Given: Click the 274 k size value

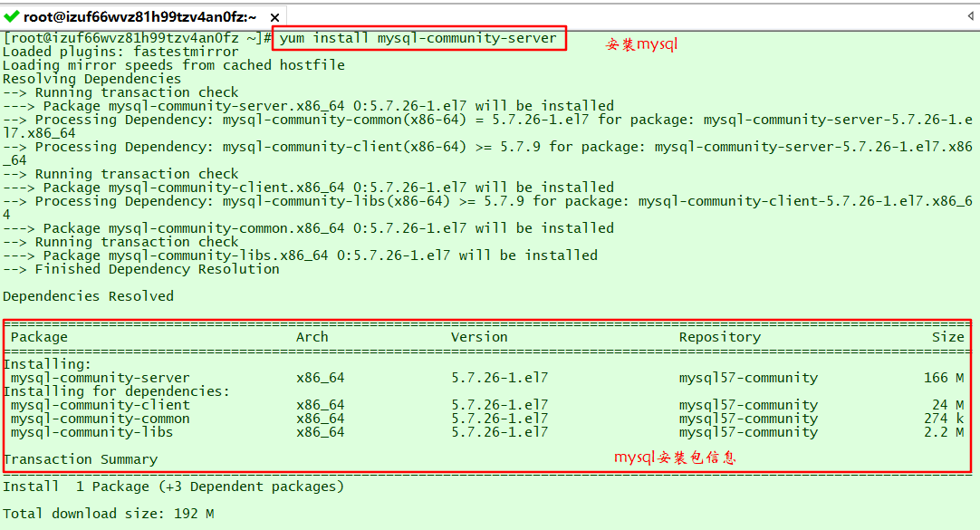Looking at the screenshot, I should (944, 419).
